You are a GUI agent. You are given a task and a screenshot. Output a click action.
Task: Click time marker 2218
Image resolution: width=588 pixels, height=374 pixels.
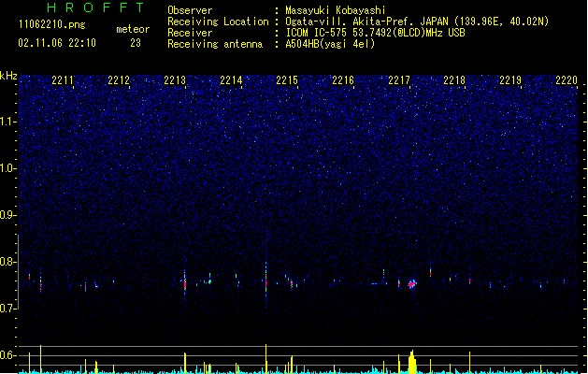[454, 80]
